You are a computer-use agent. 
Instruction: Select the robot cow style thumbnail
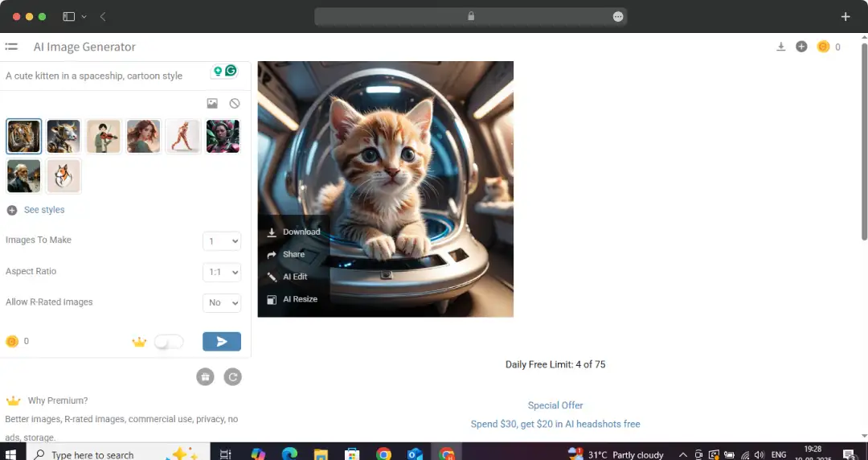coord(63,137)
